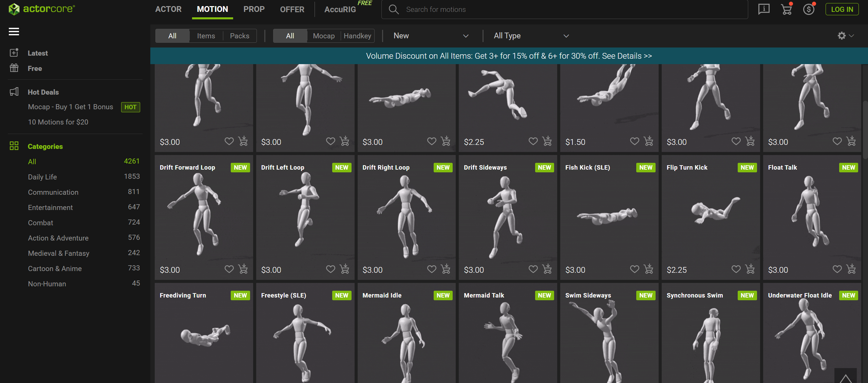Open the dollar coin balance icon
868x383 pixels.
[809, 9]
